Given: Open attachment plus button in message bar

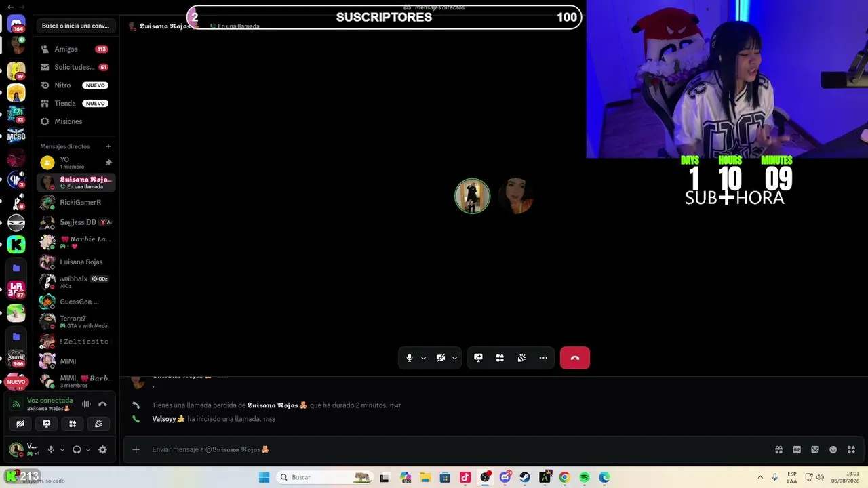Looking at the screenshot, I should coord(136,449).
